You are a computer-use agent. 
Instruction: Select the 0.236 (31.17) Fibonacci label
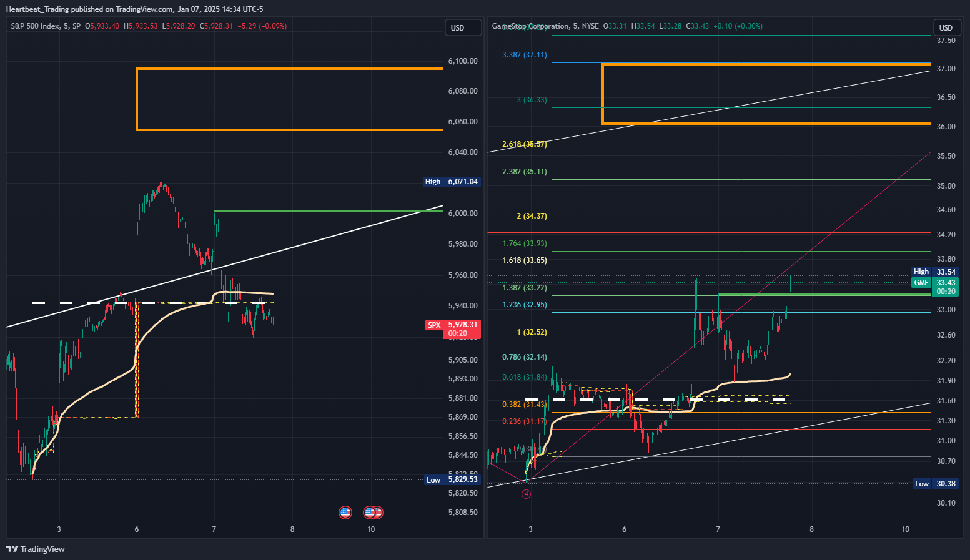[x=525, y=421]
